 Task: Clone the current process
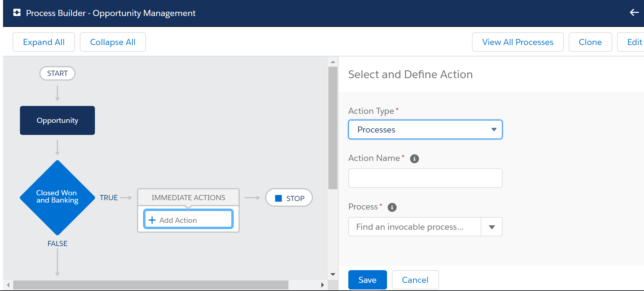[590, 42]
